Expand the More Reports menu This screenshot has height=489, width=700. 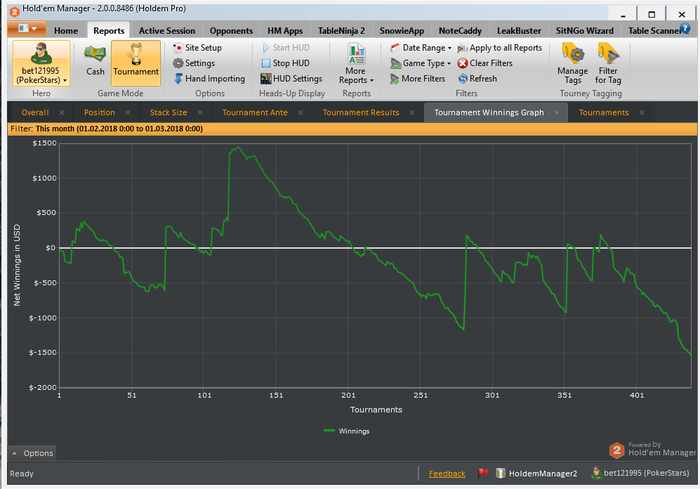pyautogui.click(x=356, y=64)
